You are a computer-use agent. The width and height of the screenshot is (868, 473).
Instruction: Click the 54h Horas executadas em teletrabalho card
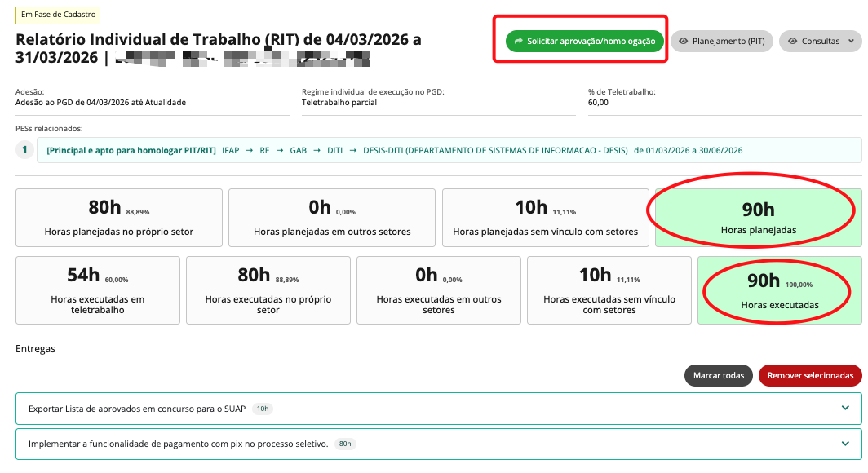point(97,290)
